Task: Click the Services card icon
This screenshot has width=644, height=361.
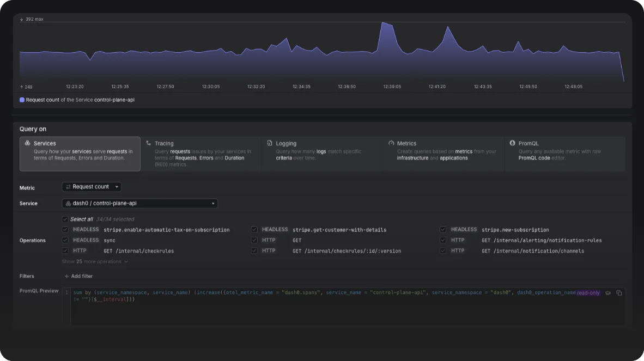Action: click(x=28, y=143)
